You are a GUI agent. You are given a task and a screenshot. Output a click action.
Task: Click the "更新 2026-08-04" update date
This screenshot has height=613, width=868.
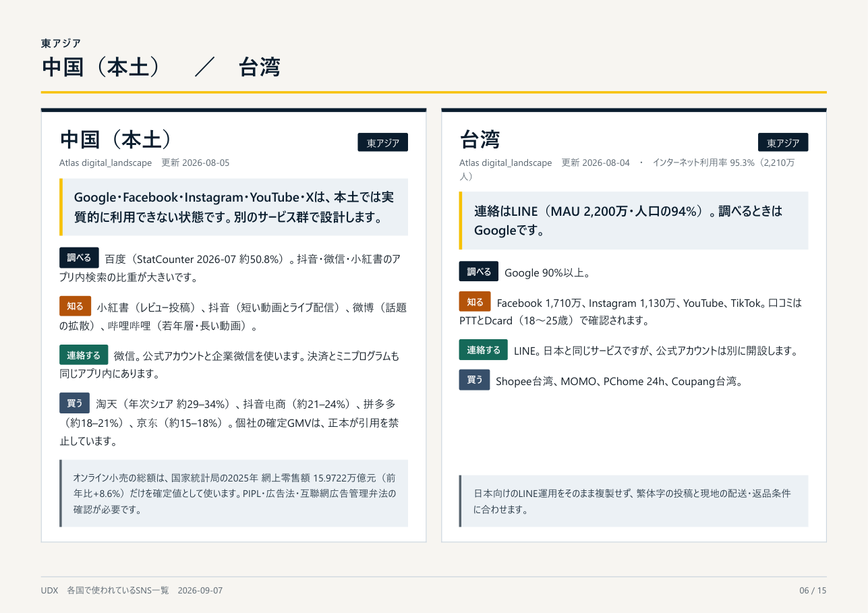click(x=596, y=163)
